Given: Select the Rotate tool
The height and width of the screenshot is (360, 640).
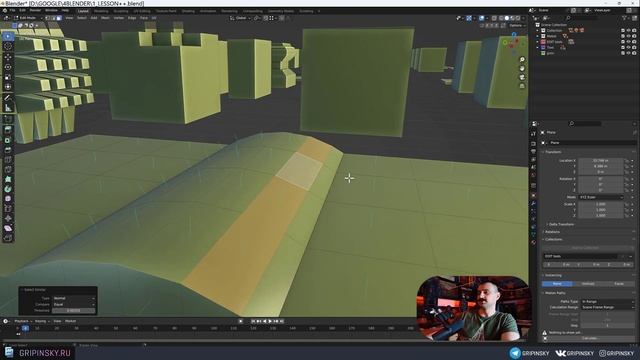Looking at the screenshot, I should tap(8, 67).
